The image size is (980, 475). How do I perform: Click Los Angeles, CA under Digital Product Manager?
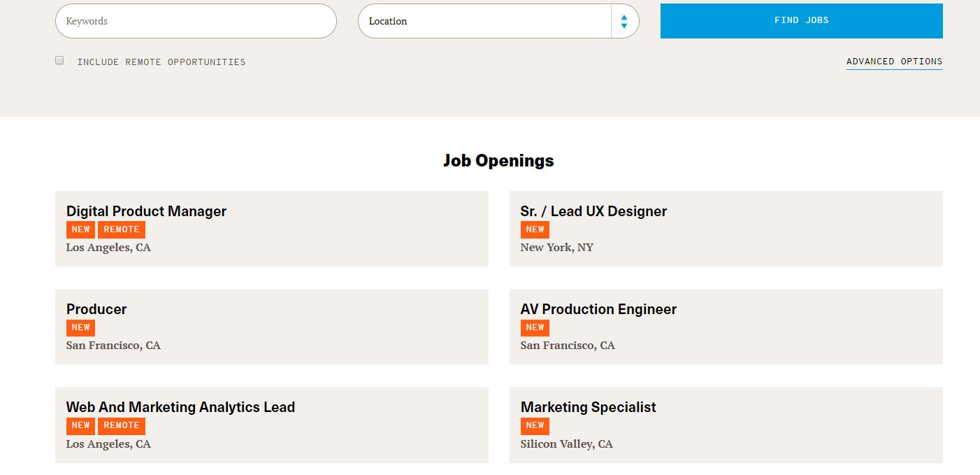pyautogui.click(x=108, y=248)
